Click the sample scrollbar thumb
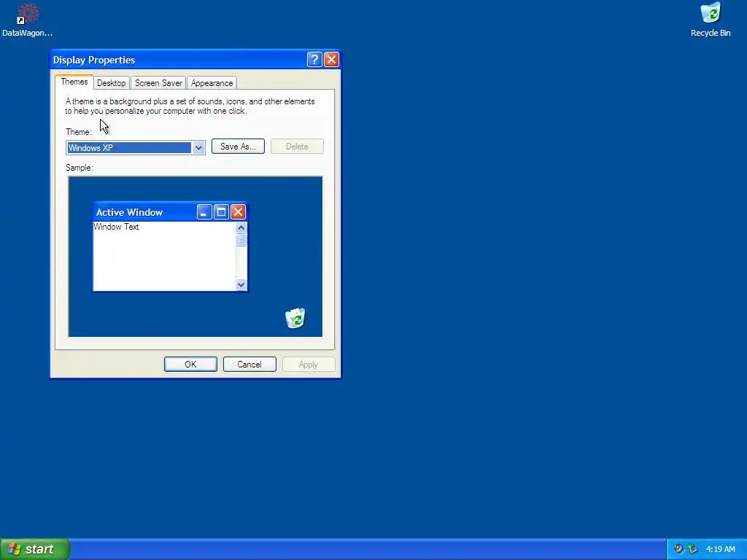Screen dimensions: 747x560 pyautogui.click(x=241, y=240)
